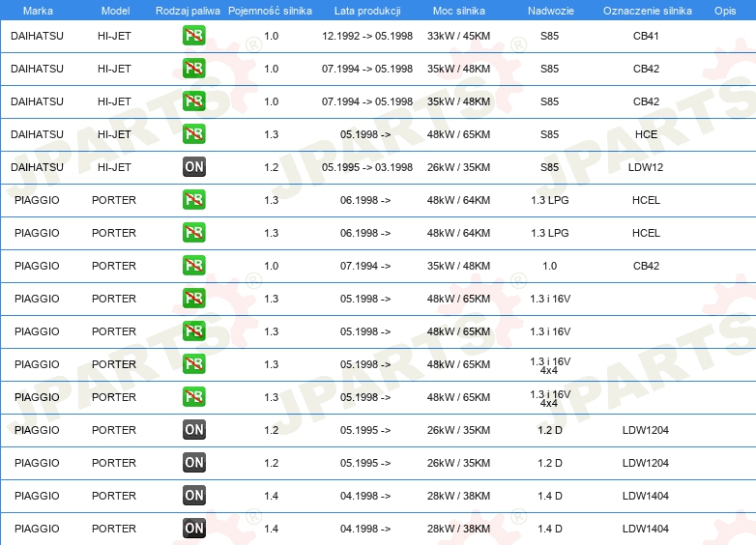Click the diesel ON icon in the LDW12 row
This screenshot has height=545, width=756.
[x=193, y=167]
